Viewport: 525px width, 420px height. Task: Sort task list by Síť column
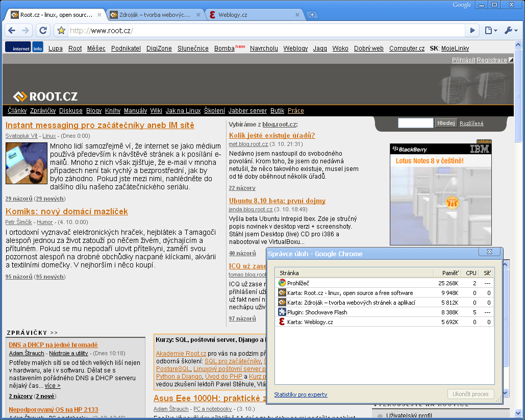tap(486, 273)
